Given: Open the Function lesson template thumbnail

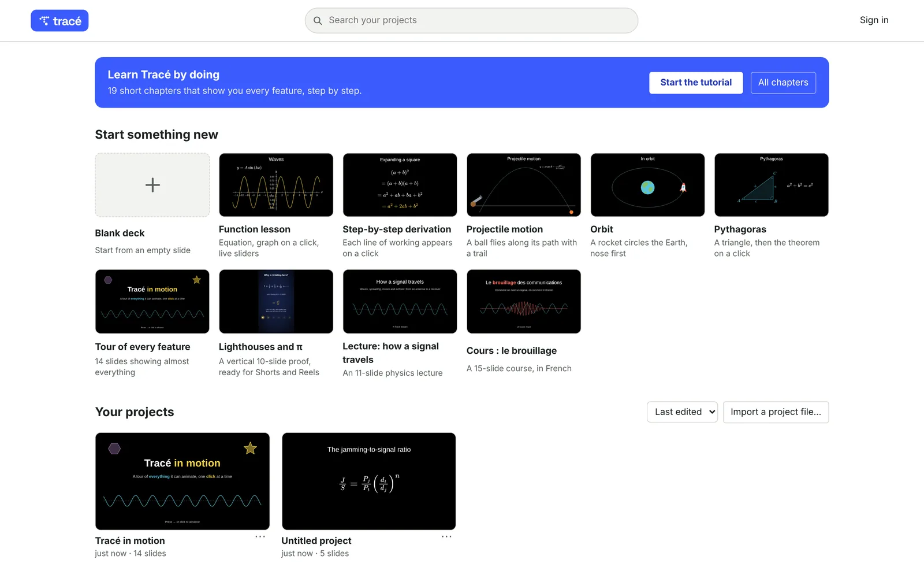Looking at the screenshot, I should click(276, 185).
